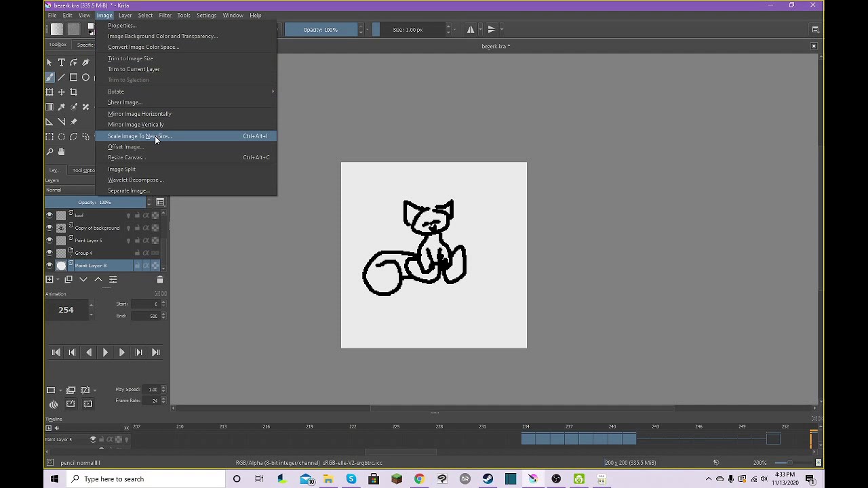Select the Zoom tool
Image resolution: width=868 pixels, height=488 pixels.
point(50,152)
